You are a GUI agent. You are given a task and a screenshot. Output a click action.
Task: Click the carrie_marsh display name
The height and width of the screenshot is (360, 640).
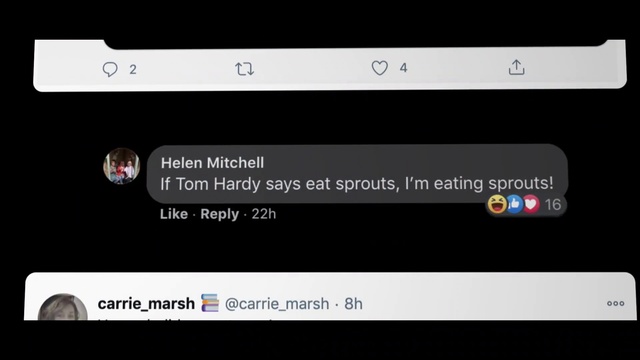pos(146,304)
